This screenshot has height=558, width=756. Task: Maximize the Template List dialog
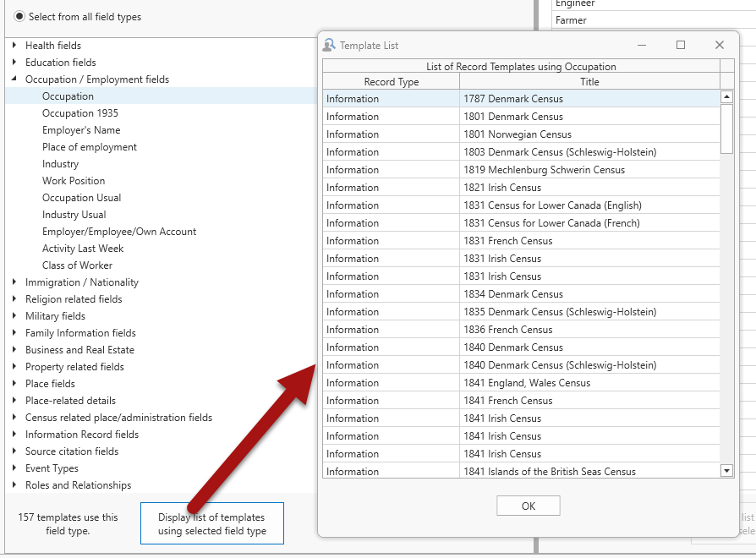pyautogui.click(x=681, y=45)
